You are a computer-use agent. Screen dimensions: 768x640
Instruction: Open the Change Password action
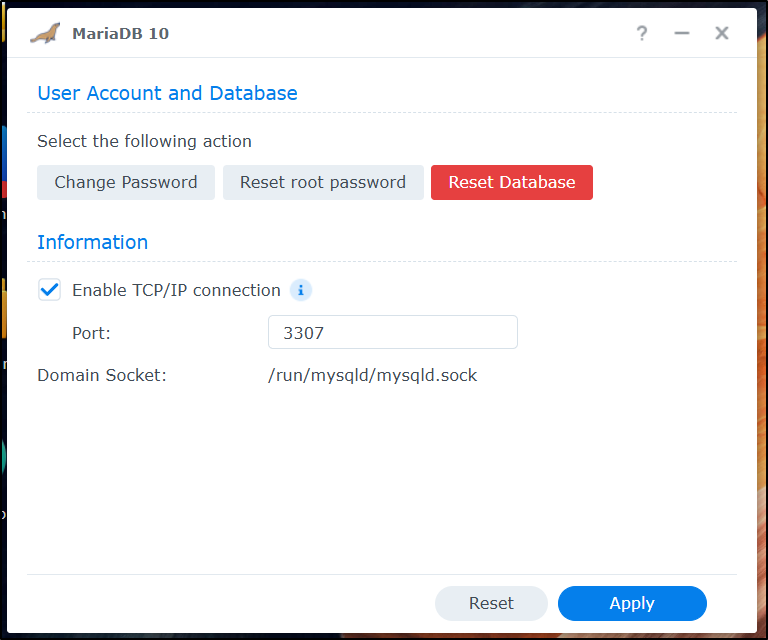coord(126,182)
